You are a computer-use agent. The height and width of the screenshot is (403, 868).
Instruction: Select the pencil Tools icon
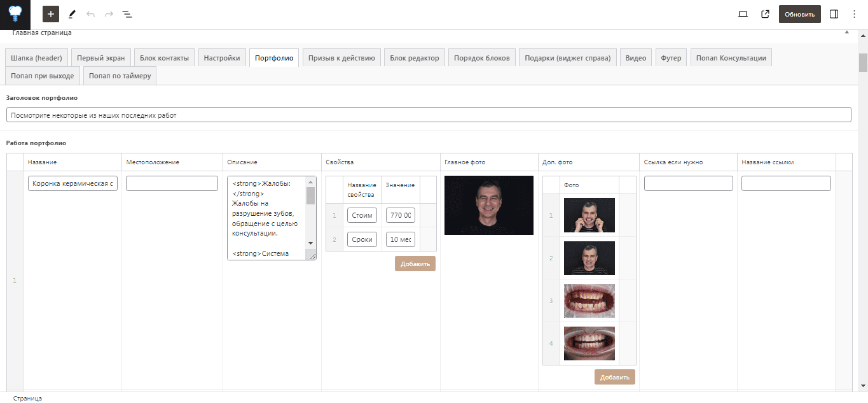[72, 14]
